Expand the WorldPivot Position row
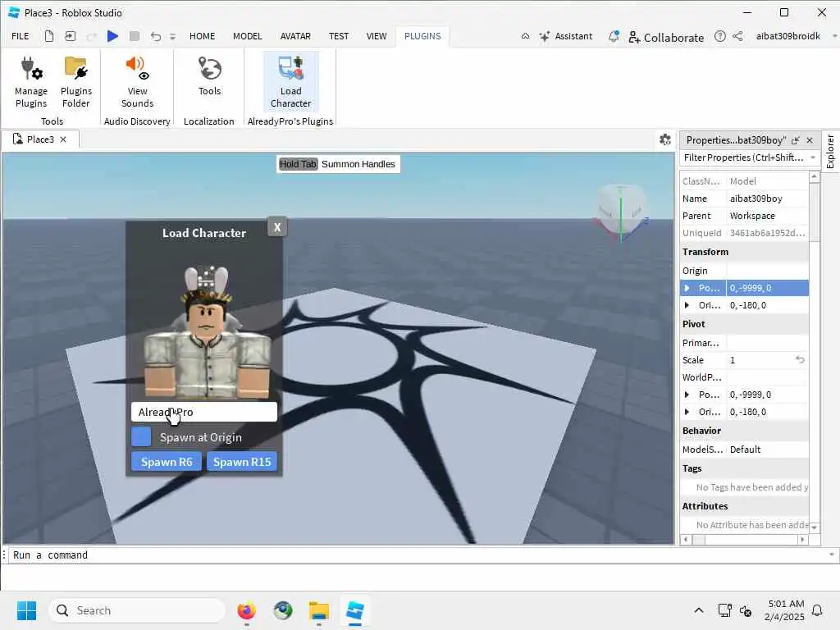The height and width of the screenshot is (630, 840). [687, 395]
